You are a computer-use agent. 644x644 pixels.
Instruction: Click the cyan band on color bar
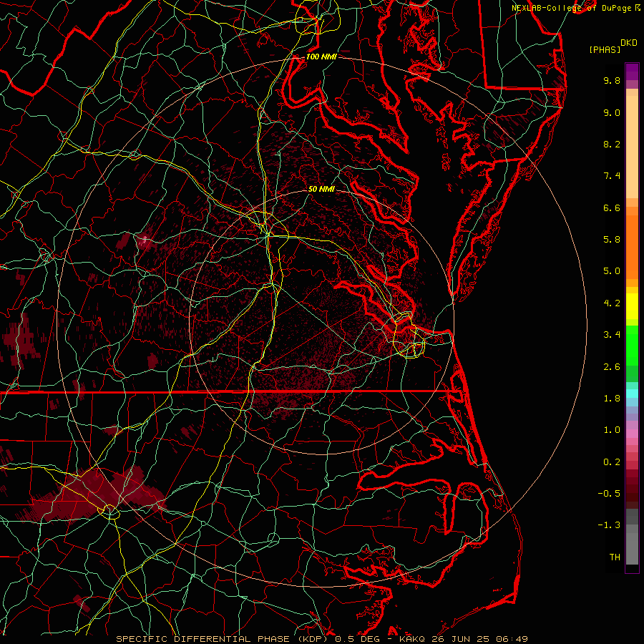(x=632, y=394)
